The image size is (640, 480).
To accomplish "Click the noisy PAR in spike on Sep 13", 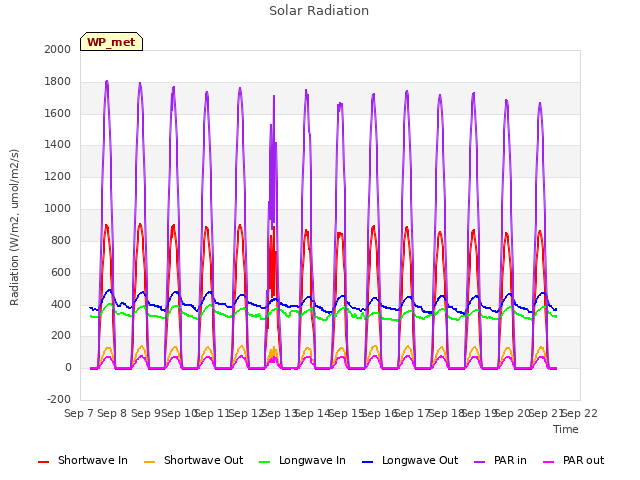I will 273,163.
